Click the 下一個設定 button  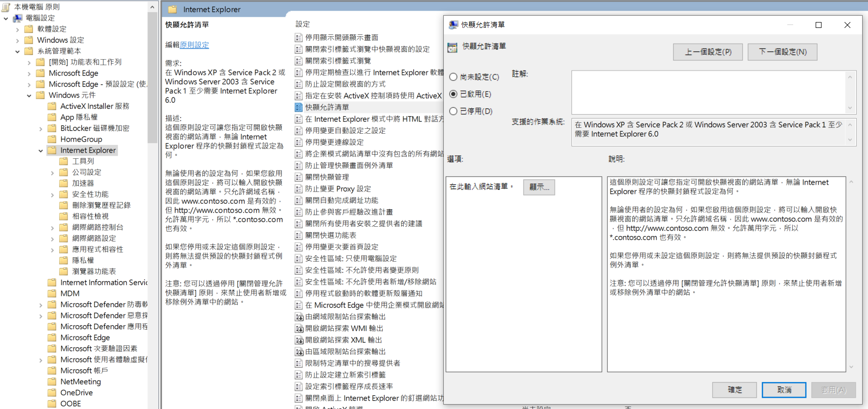coord(782,52)
